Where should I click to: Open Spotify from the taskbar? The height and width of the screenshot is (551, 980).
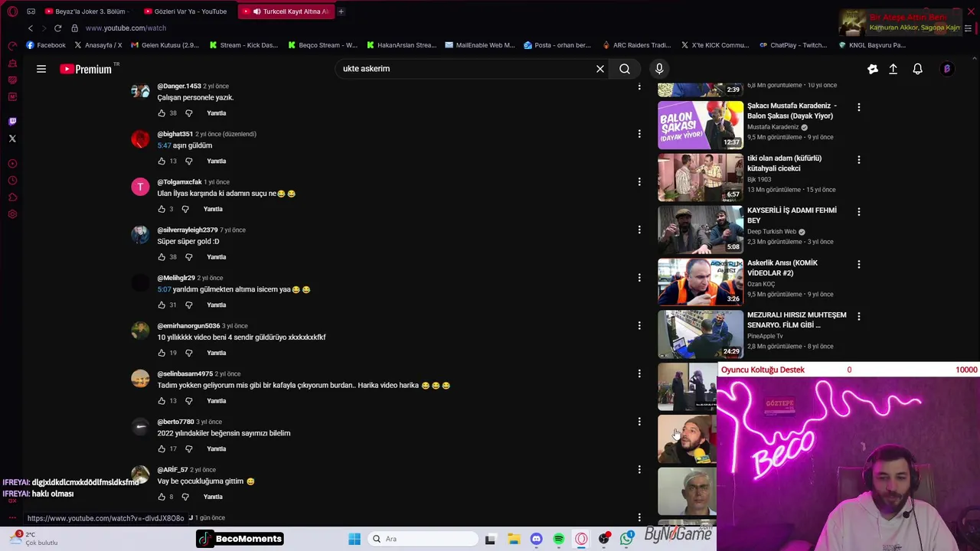[559, 539]
